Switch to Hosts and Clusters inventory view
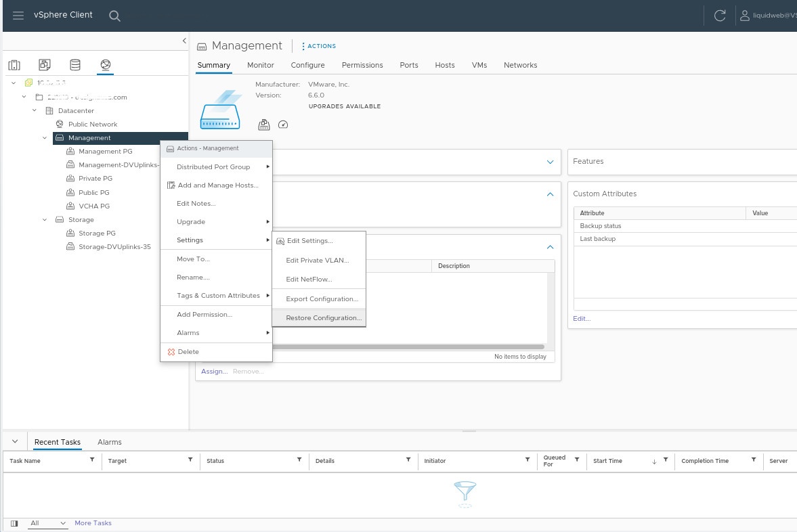Screen dimensions: 797x532 coord(14,65)
